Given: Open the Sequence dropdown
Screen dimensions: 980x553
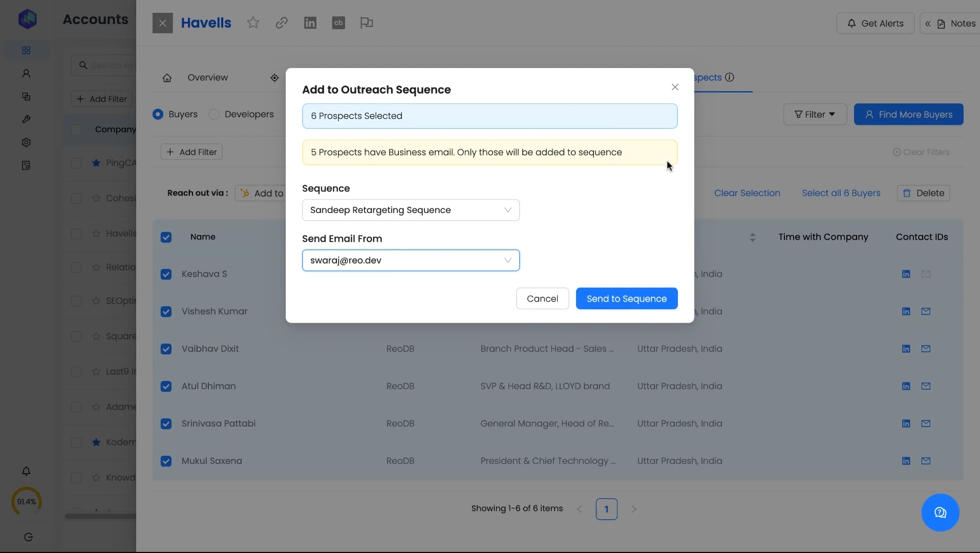Looking at the screenshot, I should pos(411,210).
